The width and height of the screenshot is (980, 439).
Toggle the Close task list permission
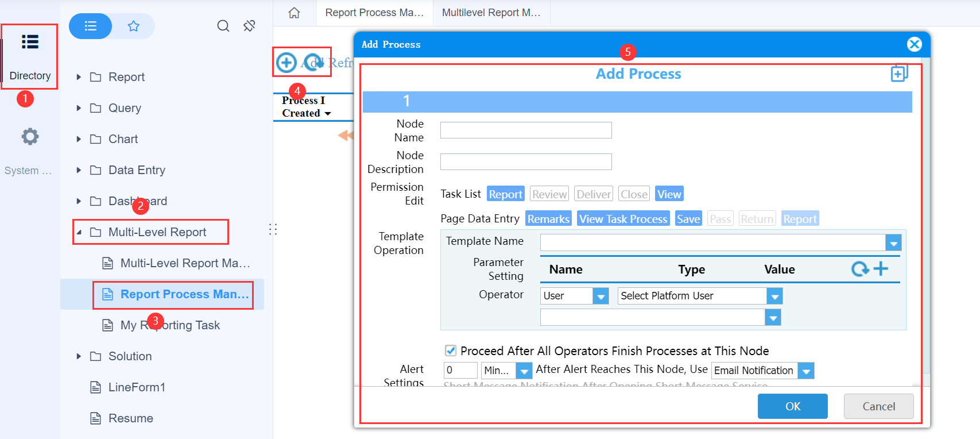pyautogui.click(x=634, y=194)
